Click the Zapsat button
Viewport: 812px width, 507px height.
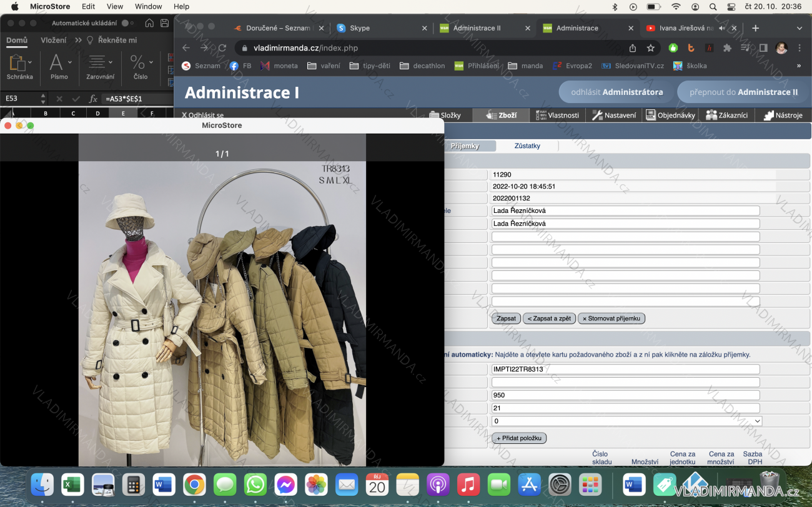point(506,318)
